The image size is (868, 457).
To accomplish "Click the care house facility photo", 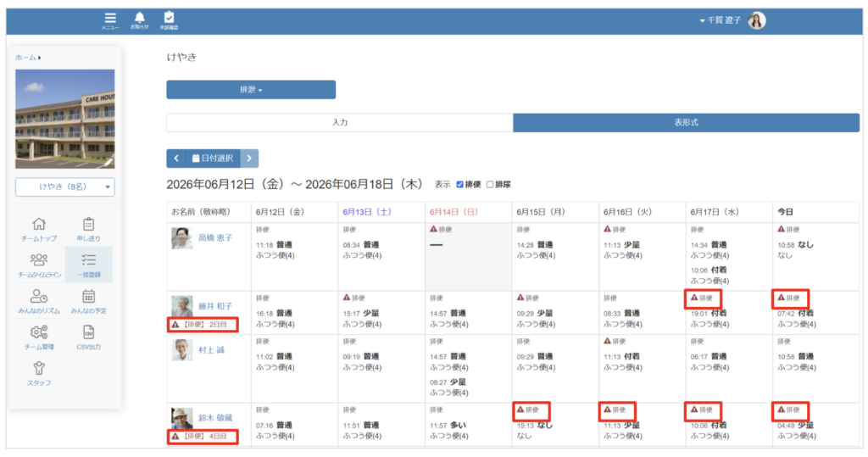I will click(x=64, y=119).
